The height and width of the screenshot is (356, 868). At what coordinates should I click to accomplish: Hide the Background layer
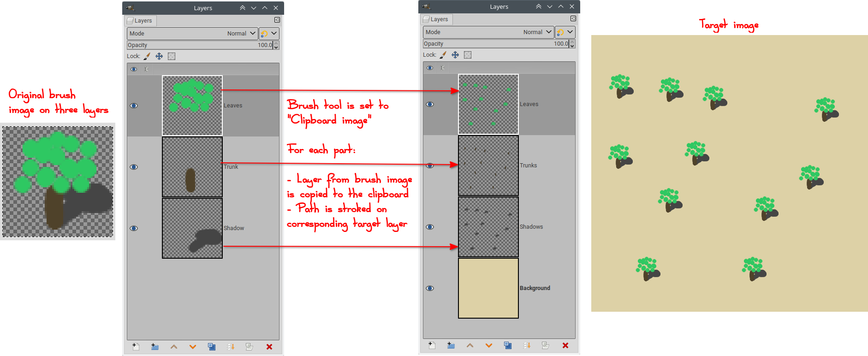click(430, 288)
